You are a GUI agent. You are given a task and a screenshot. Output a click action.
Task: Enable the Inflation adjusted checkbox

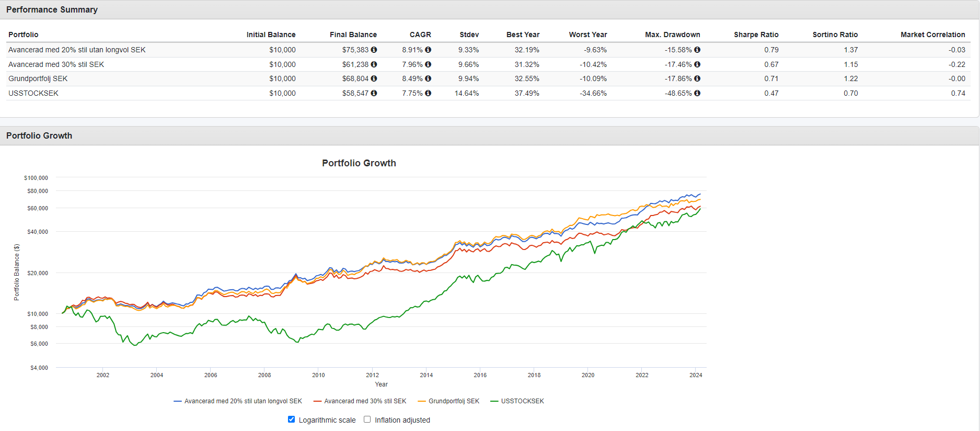pos(367,419)
